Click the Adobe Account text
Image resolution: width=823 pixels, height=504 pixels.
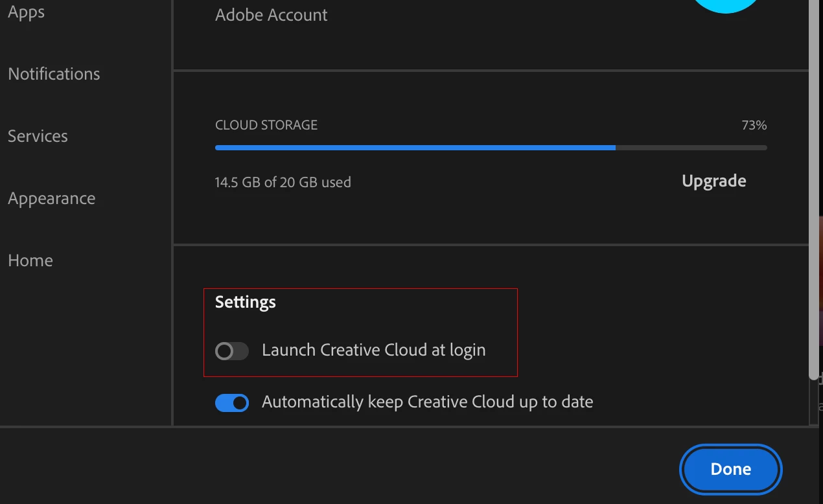[271, 15]
